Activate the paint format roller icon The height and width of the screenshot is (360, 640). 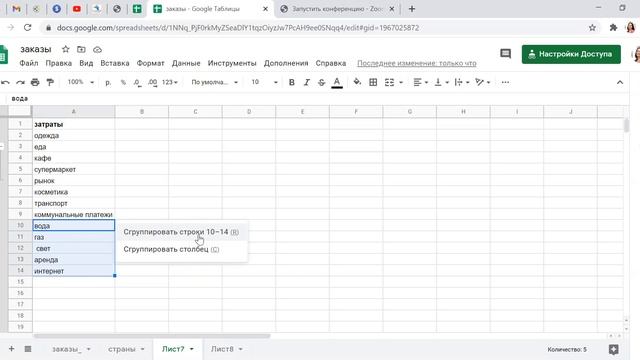coord(50,82)
